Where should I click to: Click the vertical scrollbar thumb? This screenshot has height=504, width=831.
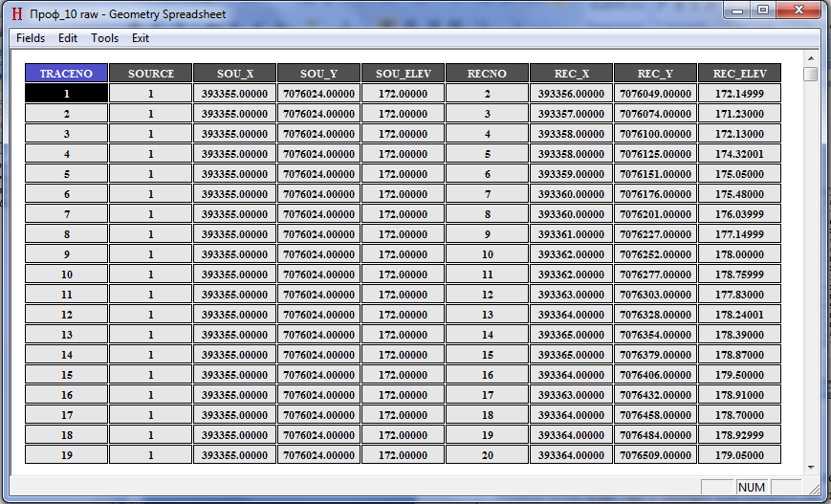click(x=811, y=74)
